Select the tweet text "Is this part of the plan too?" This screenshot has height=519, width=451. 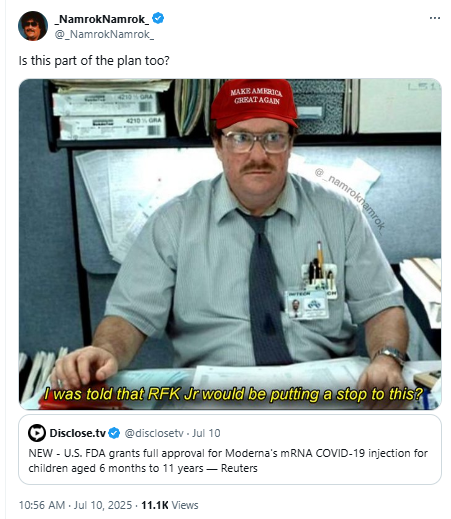[x=94, y=61]
